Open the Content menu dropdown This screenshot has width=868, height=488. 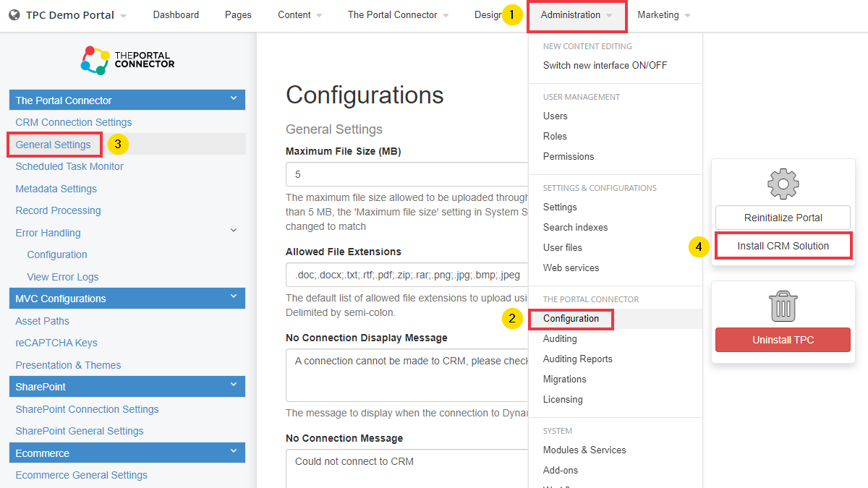click(299, 15)
